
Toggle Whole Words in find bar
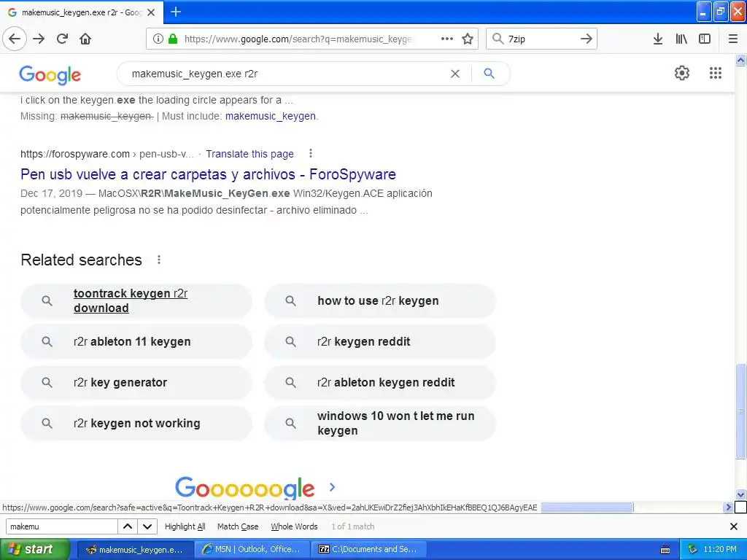click(294, 526)
